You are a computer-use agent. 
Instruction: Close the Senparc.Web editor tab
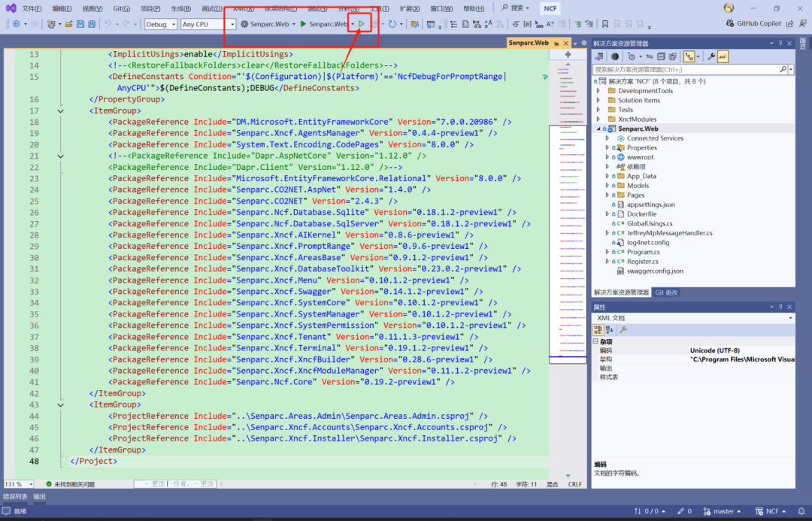[x=565, y=43]
